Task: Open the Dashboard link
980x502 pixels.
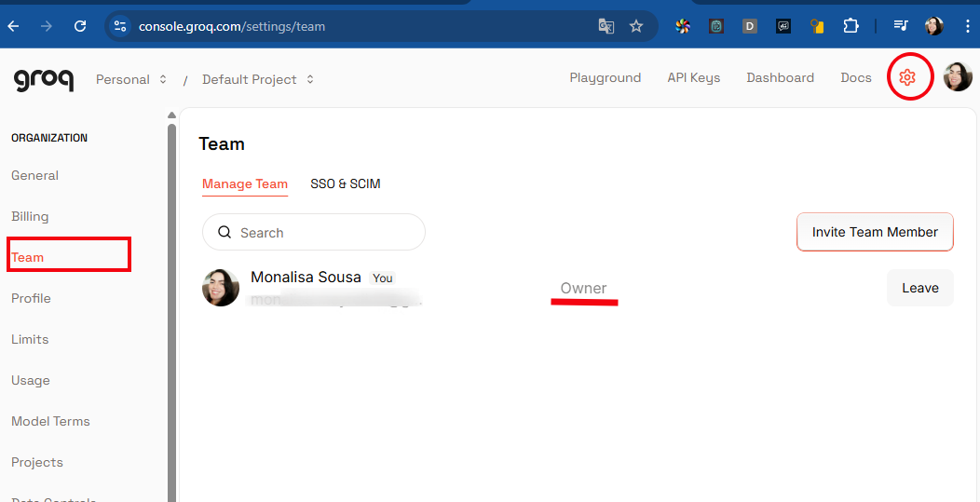Action: point(780,77)
